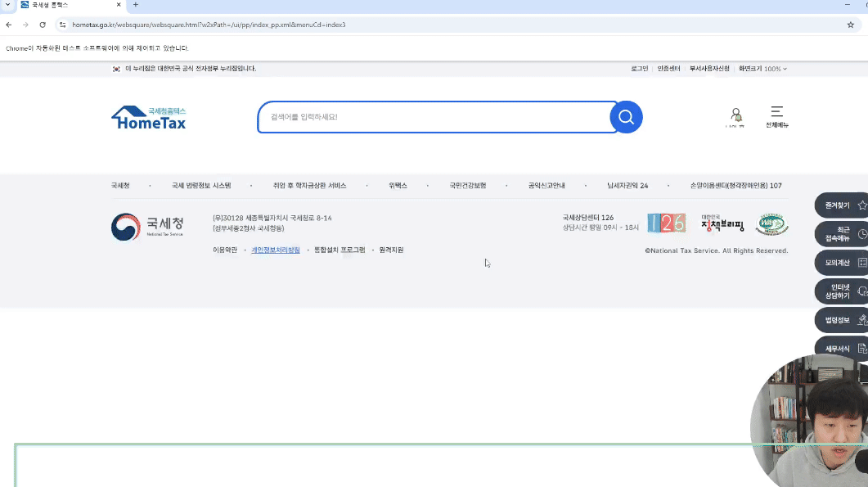Click the blue magnifier search button
The width and height of the screenshot is (868, 487).
click(x=626, y=117)
